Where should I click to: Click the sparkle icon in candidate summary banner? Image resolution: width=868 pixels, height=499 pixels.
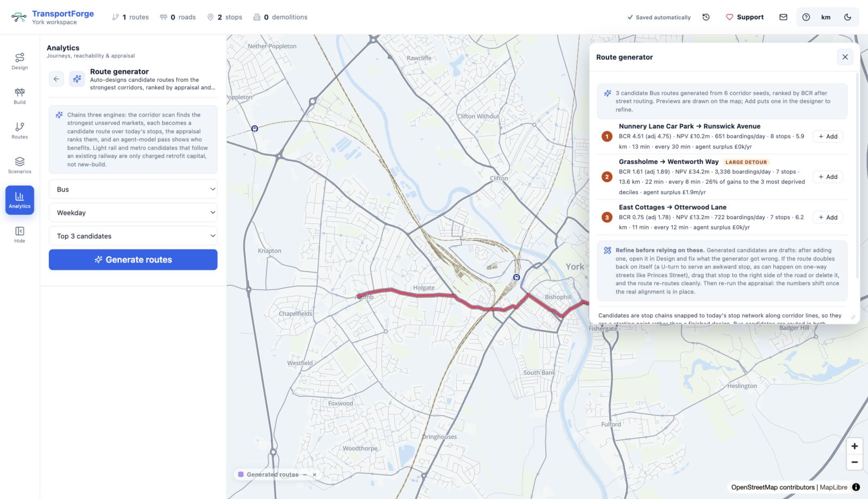(x=608, y=93)
